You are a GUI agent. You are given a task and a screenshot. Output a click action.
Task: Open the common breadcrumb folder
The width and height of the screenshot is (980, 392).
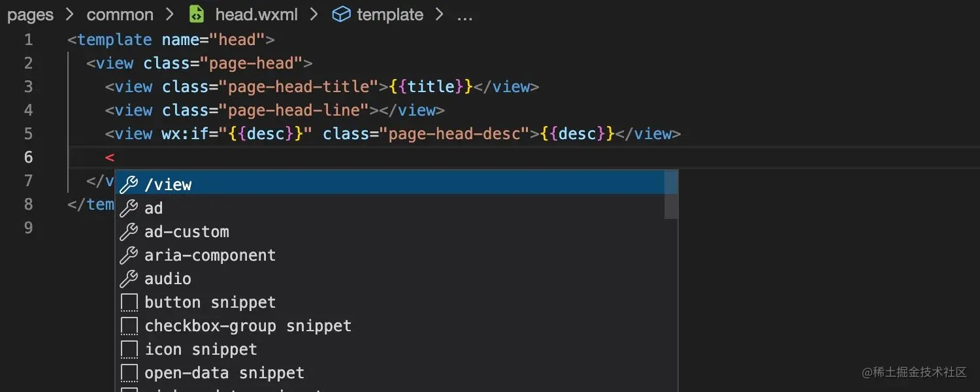coord(120,14)
